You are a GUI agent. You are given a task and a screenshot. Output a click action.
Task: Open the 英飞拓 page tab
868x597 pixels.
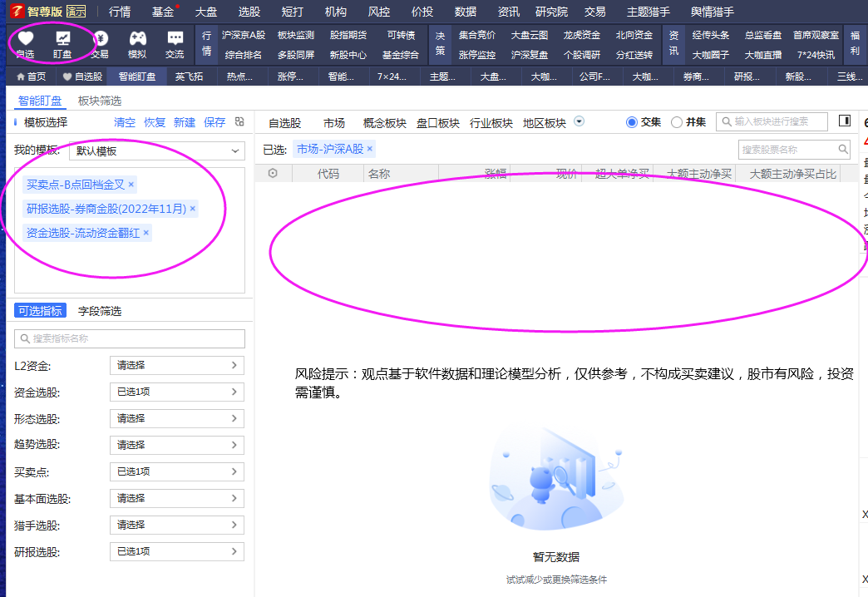click(x=190, y=76)
